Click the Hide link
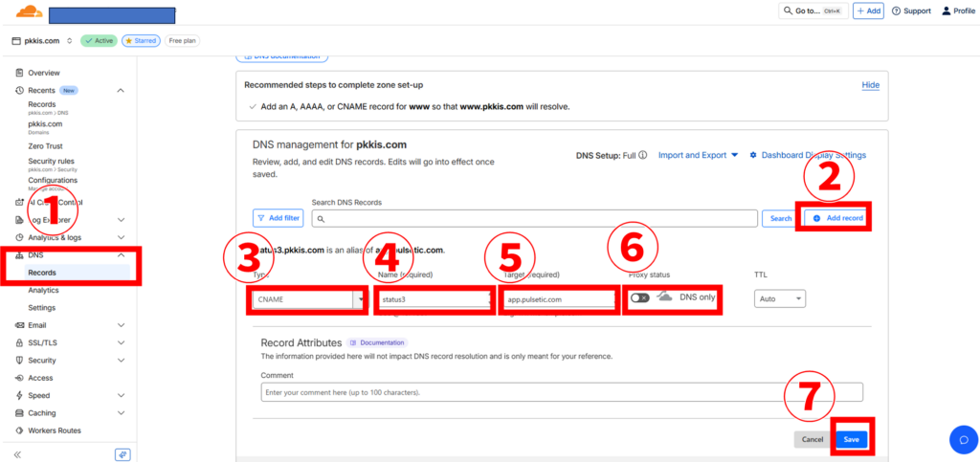 point(871,85)
